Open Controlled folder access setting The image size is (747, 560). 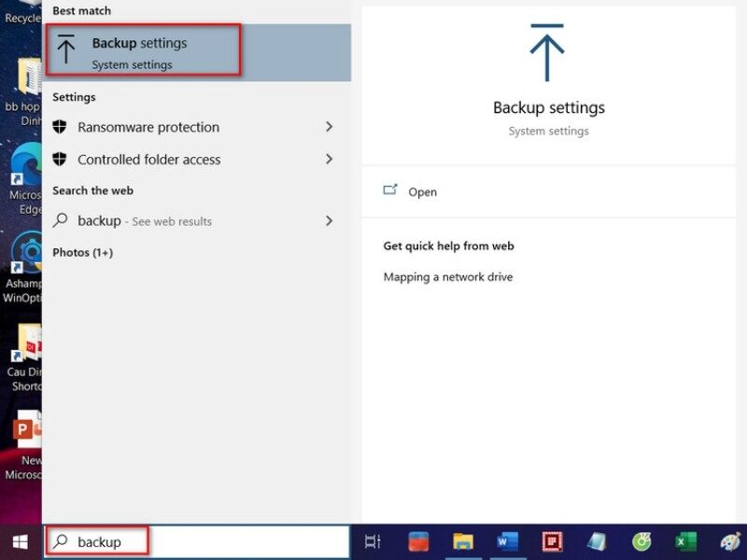(149, 160)
